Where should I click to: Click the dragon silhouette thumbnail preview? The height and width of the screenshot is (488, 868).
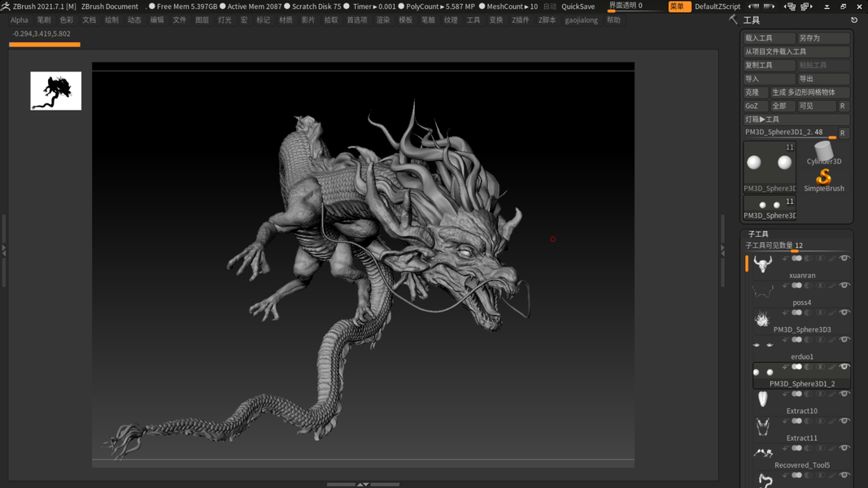point(56,90)
